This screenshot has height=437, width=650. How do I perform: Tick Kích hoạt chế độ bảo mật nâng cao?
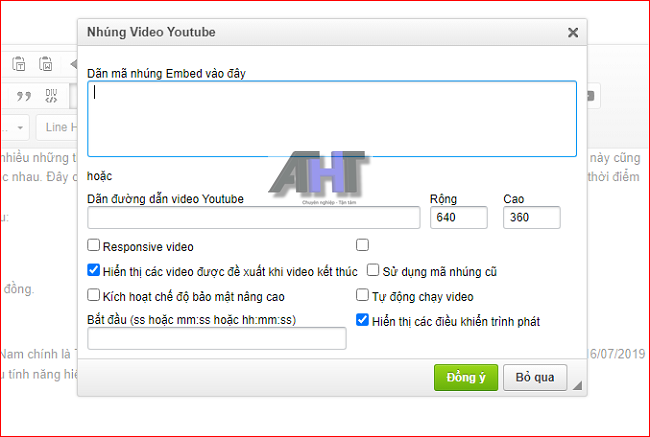coord(94,295)
